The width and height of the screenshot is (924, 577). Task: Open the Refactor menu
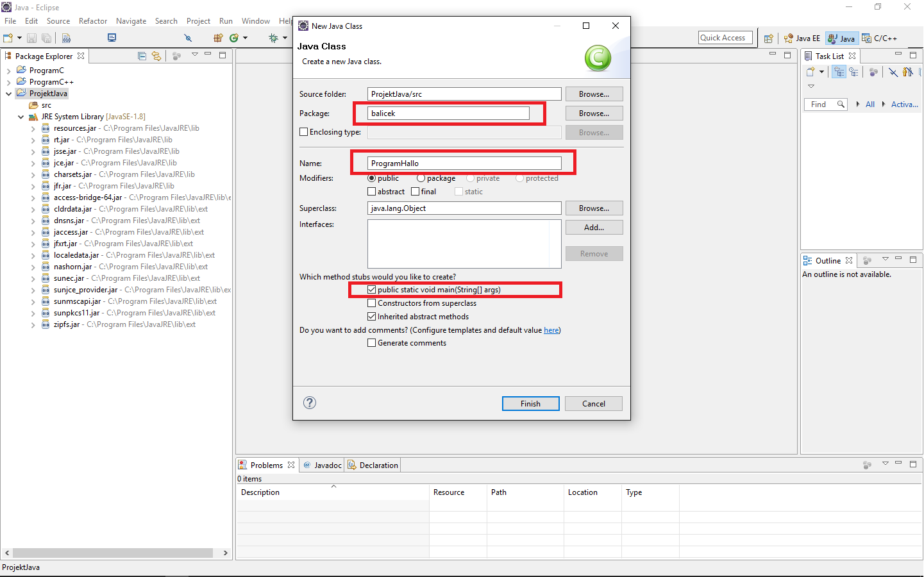coord(93,21)
